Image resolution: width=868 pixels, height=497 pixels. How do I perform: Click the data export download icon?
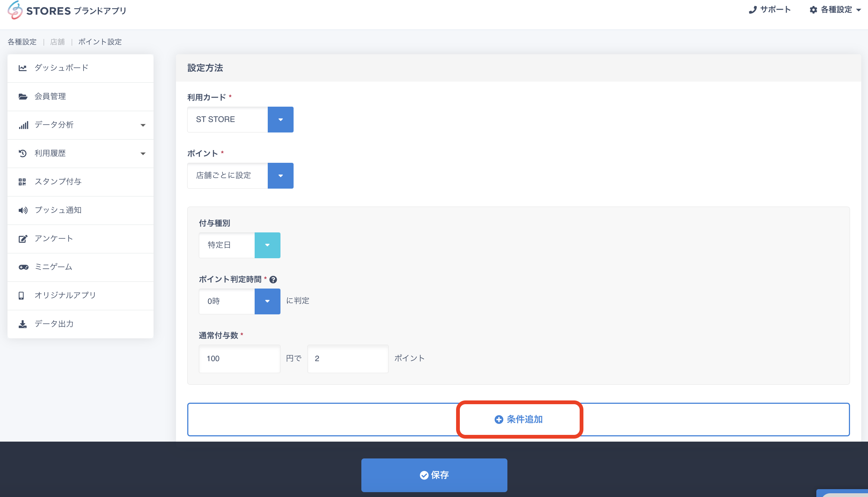coord(22,324)
